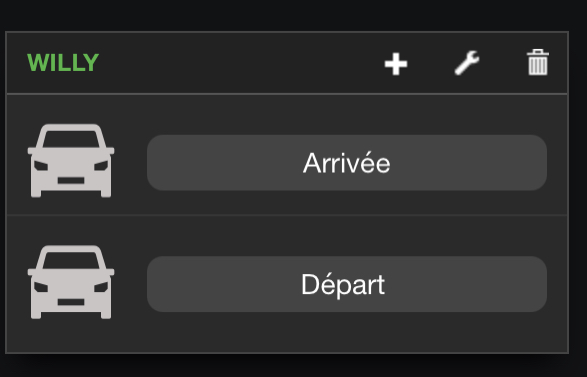Viewport: 587px width, 377px height.
Task: Click the white cross icon in the header
Action: (x=396, y=64)
